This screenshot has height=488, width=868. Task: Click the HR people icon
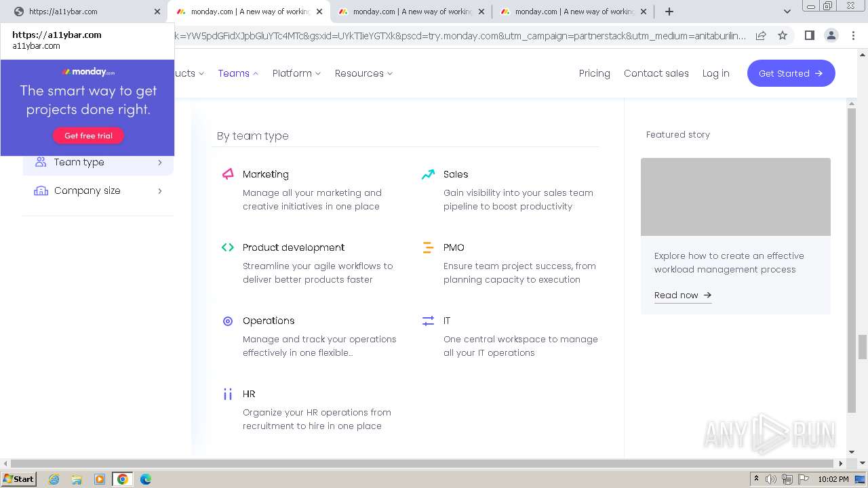pos(228,394)
